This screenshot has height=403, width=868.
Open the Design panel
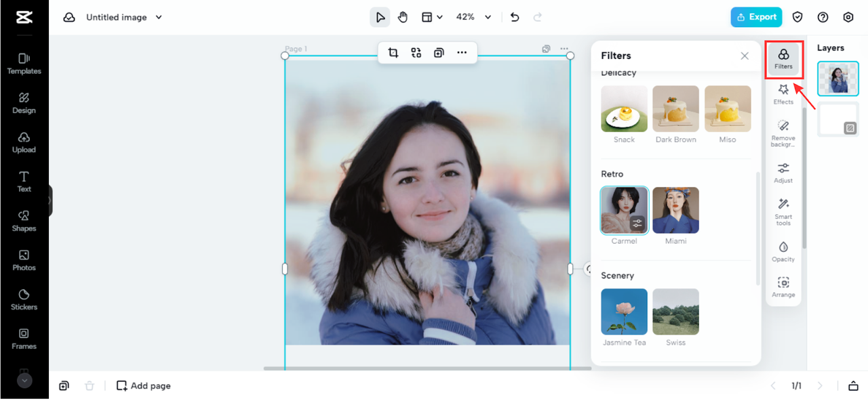pos(24,103)
